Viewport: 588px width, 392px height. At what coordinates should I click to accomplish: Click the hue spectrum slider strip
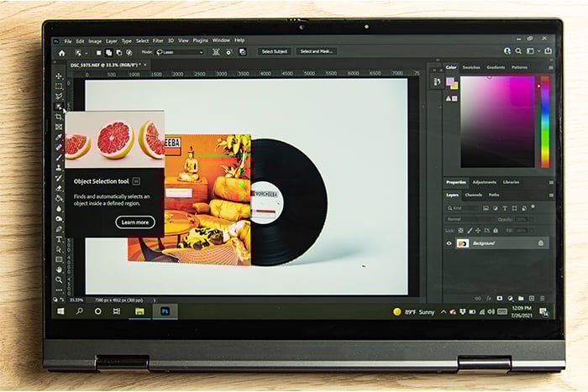pyautogui.click(x=545, y=122)
